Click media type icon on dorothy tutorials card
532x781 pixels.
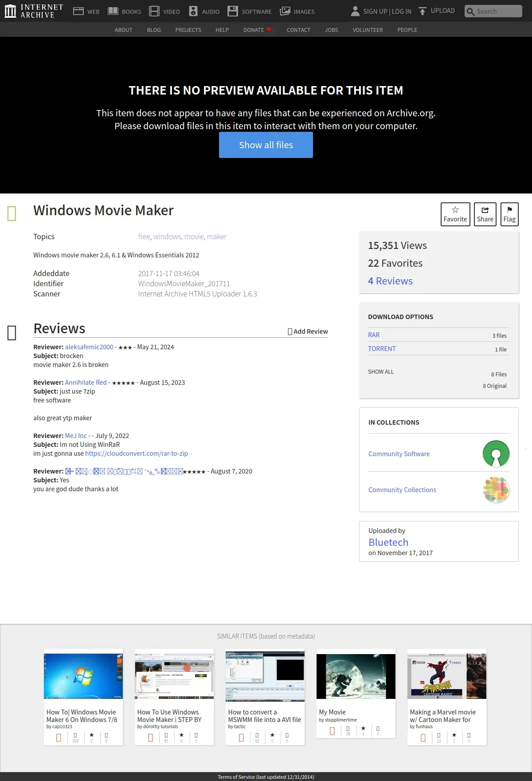(150, 738)
